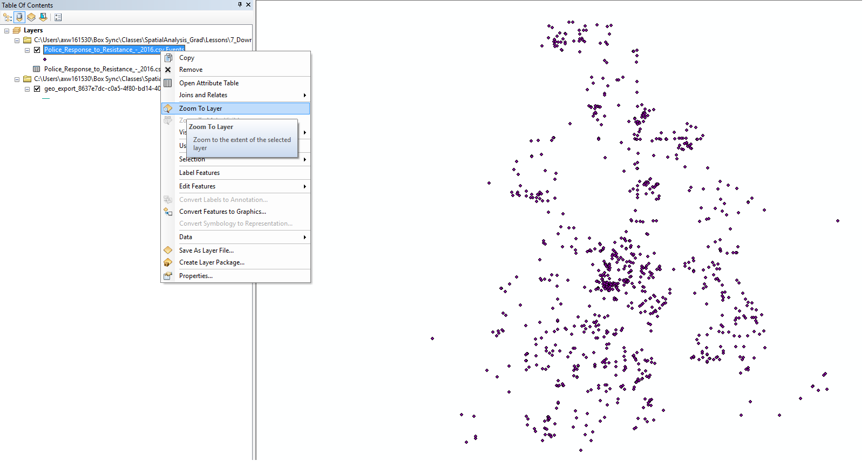Select the geo_export_8637e7dc layer name

(x=102, y=89)
